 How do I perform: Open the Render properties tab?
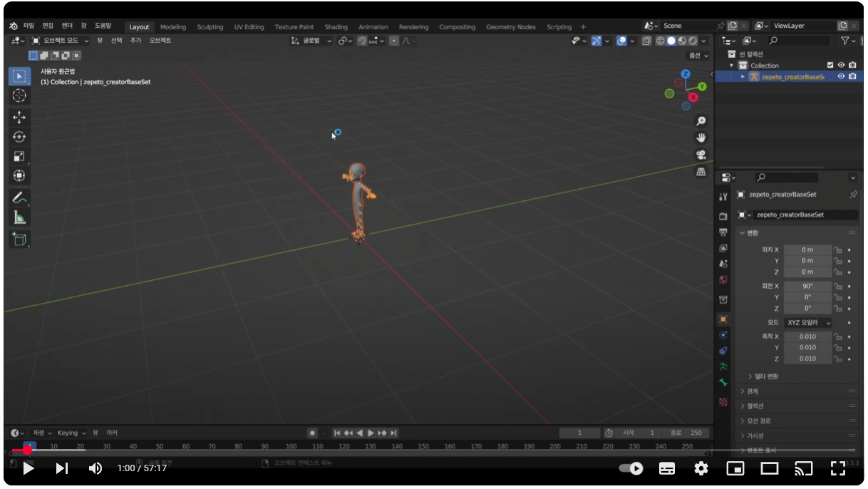[x=723, y=216]
